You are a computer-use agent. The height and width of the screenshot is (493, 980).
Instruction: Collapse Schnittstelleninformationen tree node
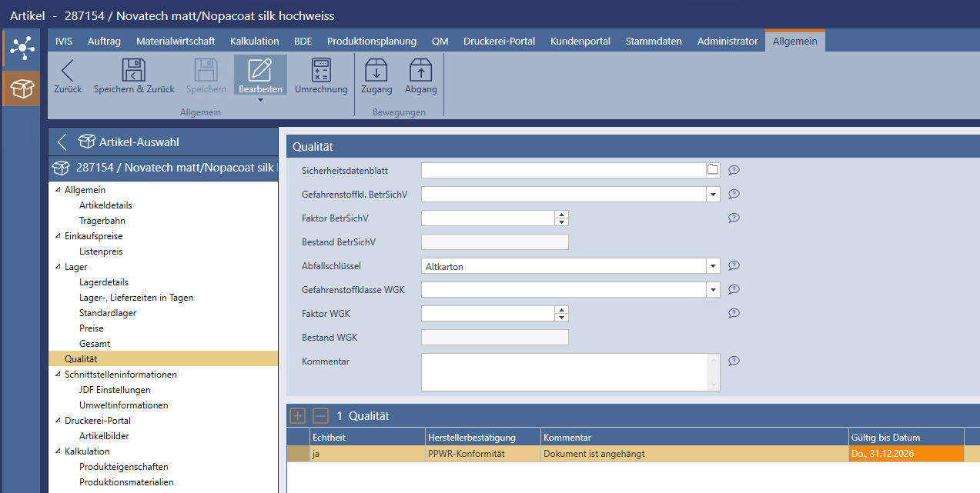[x=58, y=375]
